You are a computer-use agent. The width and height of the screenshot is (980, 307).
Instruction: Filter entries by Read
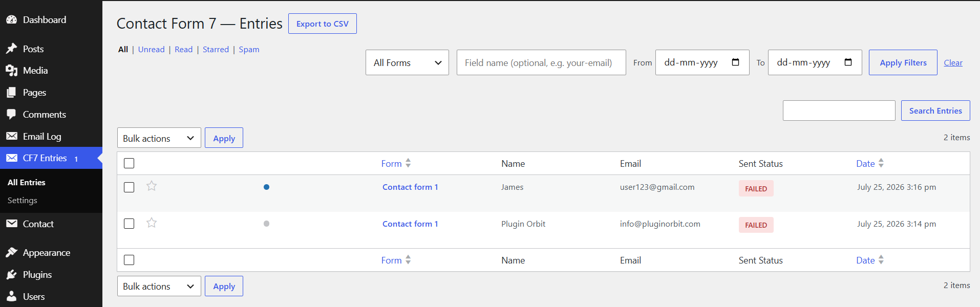183,50
